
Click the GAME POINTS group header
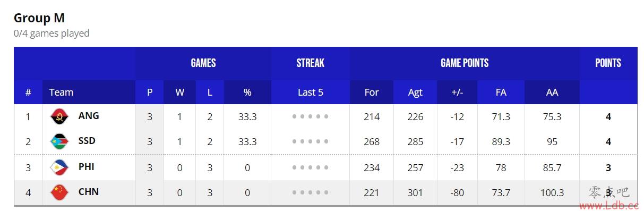[465, 63]
